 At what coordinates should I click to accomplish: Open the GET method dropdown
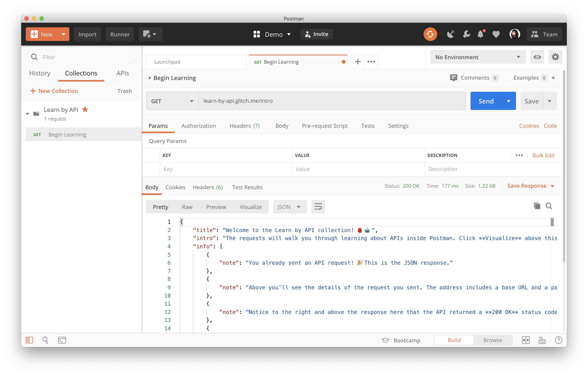pos(172,101)
